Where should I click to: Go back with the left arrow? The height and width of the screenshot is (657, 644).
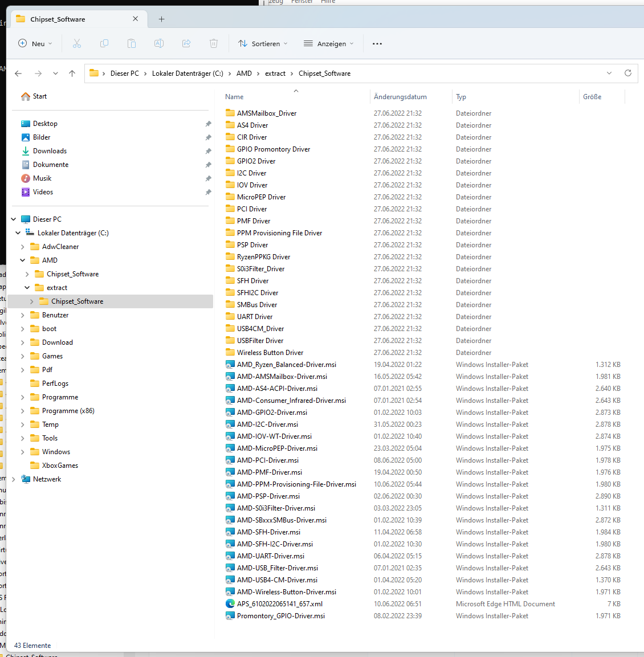tap(18, 74)
